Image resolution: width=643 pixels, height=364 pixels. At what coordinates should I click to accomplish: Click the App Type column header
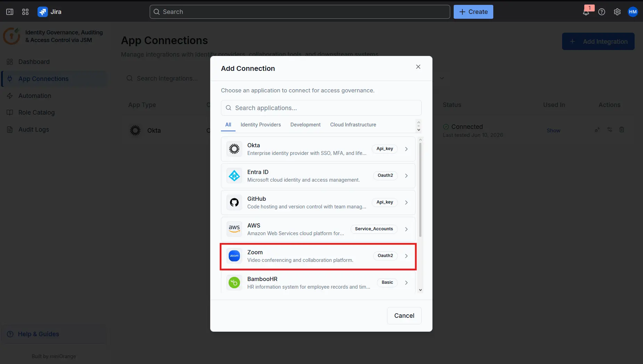142,105
